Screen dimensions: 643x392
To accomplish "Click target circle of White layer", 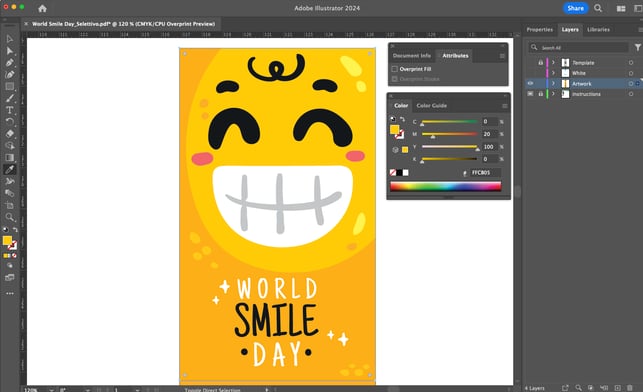I will [631, 73].
